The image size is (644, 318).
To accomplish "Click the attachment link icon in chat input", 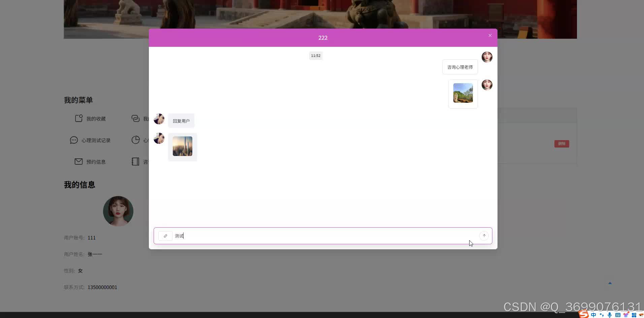I will [165, 236].
